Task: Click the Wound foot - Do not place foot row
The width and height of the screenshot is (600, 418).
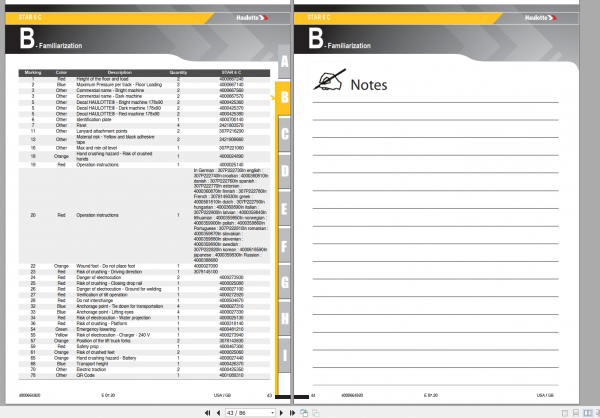Action: pos(144,266)
